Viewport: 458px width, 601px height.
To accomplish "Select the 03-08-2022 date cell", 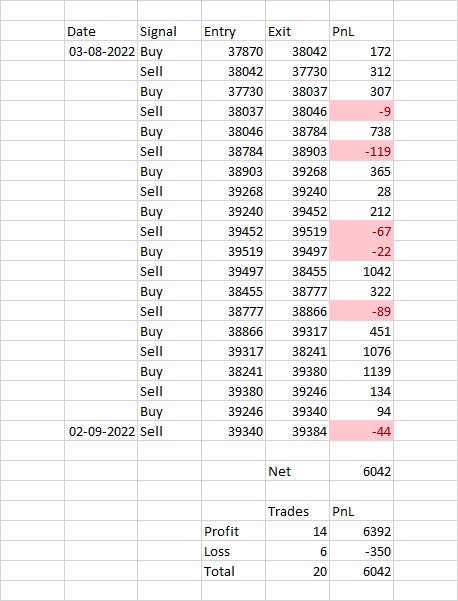I will [x=101, y=51].
